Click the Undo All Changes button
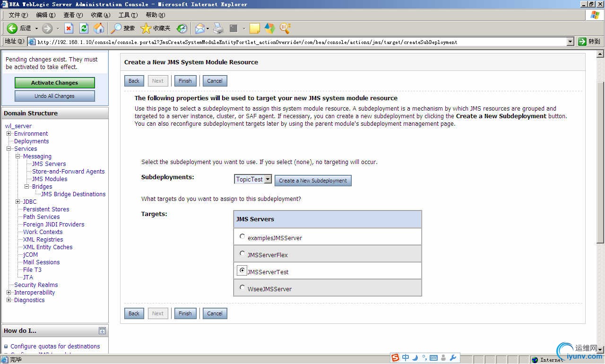Screen dimensions: 605x364 [x=55, y=96]
